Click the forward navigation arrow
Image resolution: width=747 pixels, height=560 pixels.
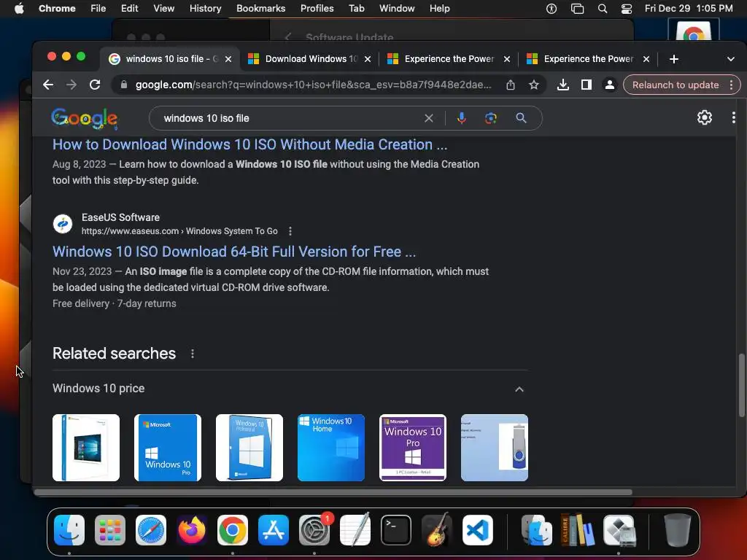click(71, 85)
